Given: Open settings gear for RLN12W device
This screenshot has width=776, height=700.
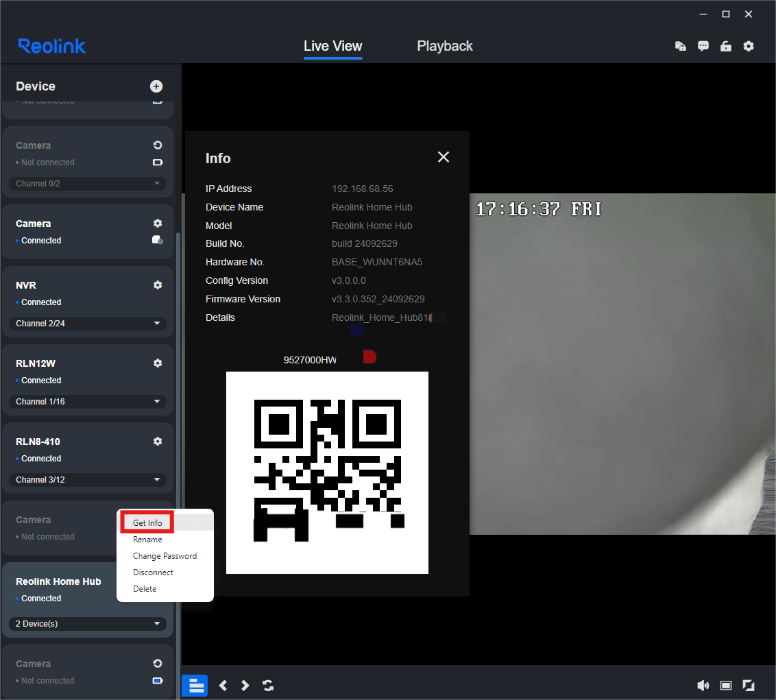Looking at the screenshot, I should [x=158, y=363].
